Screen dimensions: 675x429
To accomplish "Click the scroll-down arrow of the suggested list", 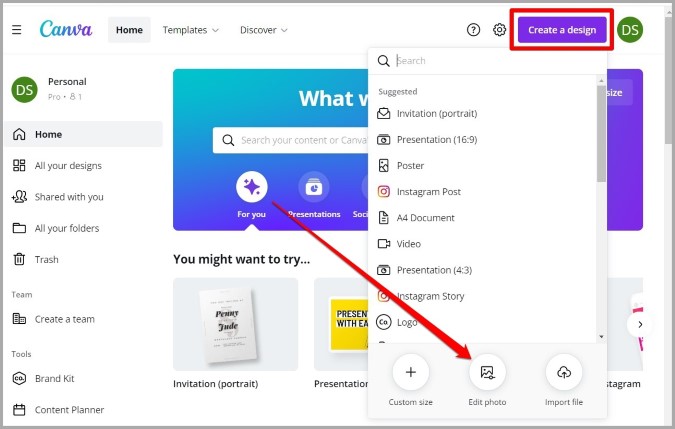I will pos(601,337).
